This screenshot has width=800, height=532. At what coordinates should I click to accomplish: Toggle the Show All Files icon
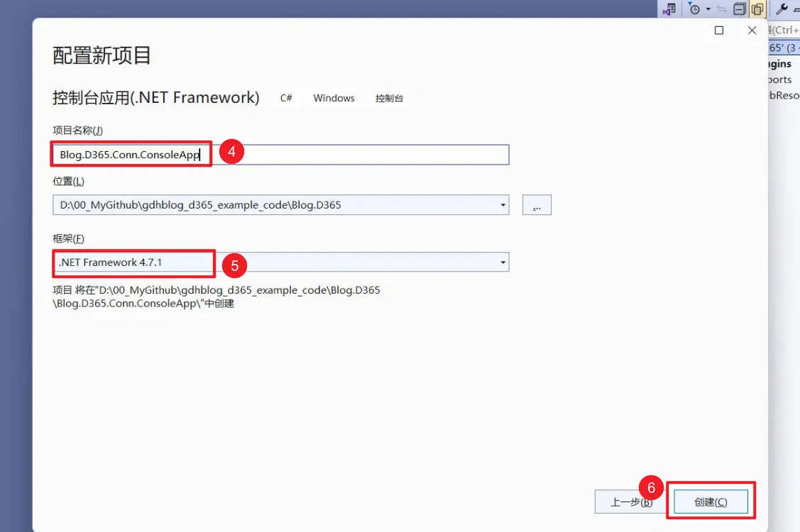pyautogui.click(x=757, y=9)
